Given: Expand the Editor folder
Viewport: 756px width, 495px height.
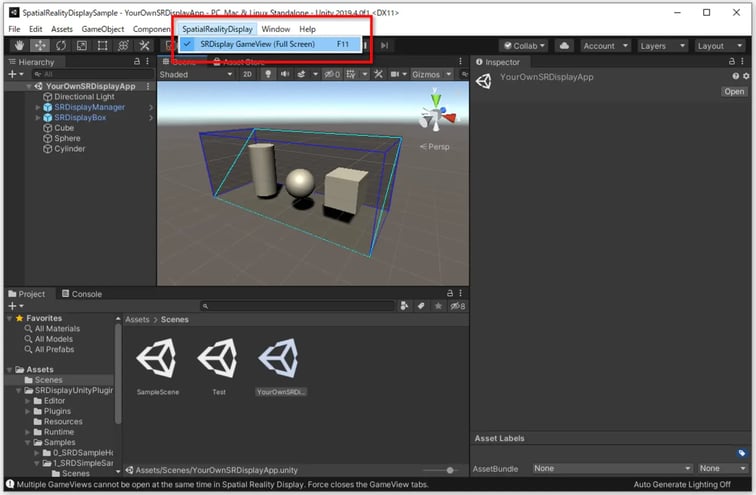Looking at the screenshot, I should pyautogui.click(x=28, y=401).
